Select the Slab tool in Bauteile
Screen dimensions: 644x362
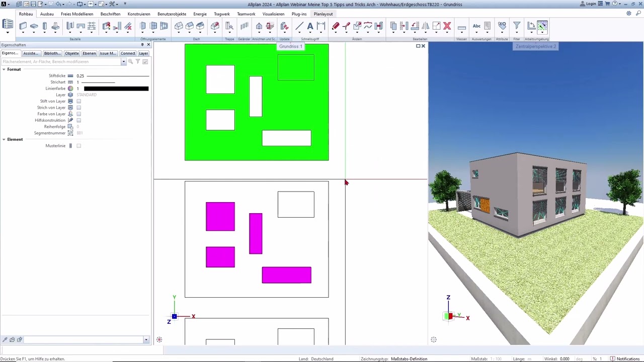[x=34, y=26]
